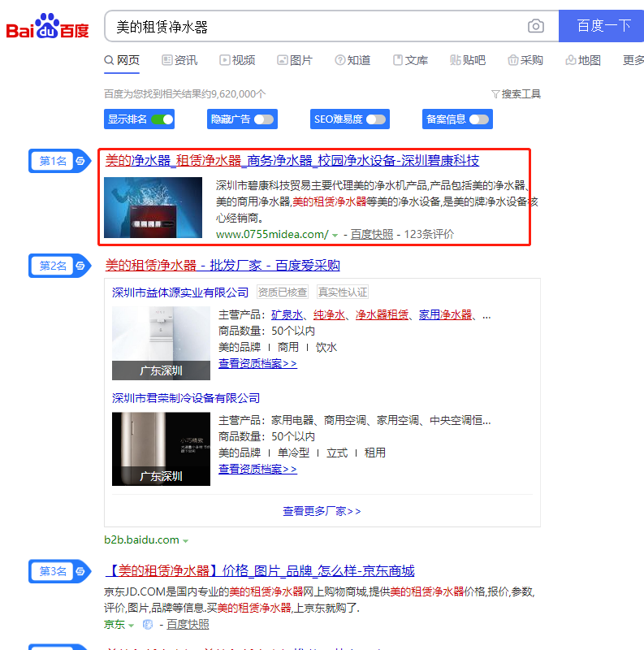Enable the 备案信息 switch
644x650 pixels.
479,119
